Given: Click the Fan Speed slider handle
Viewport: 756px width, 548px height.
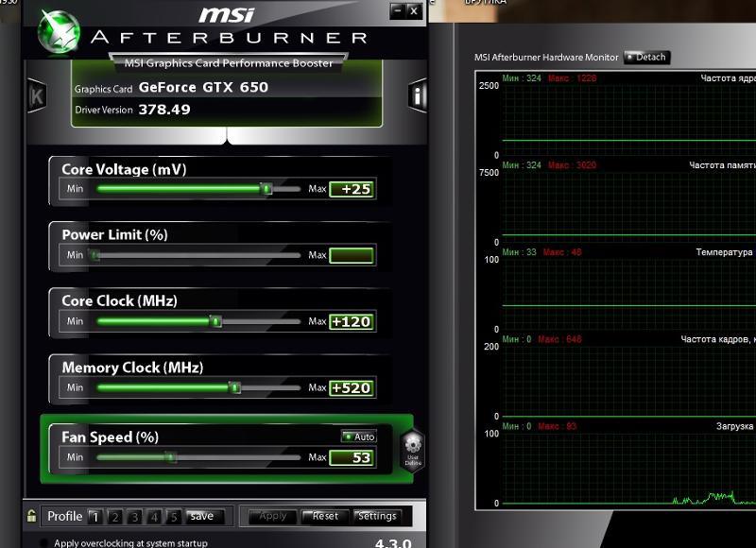Looking at the screenshot, I should click(170, 457).
